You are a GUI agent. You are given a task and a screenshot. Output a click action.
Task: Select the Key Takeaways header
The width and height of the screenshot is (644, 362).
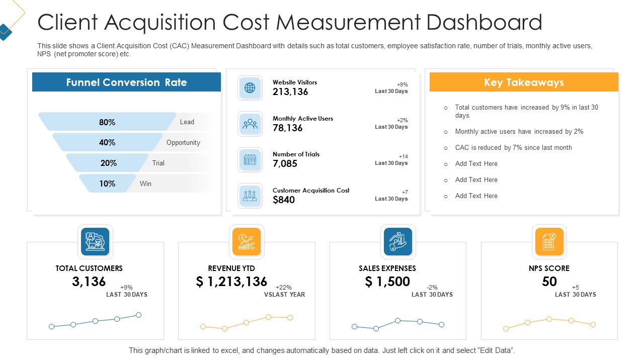coord(524,82)
